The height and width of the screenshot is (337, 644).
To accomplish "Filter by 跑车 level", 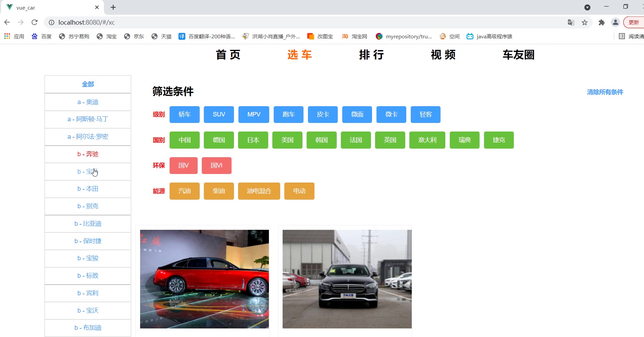I will (x=288, y=114).
